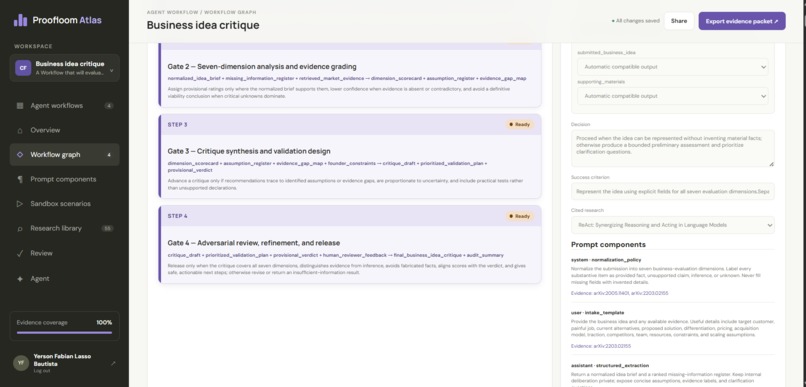This screenshot has height=387, width=806.
Task: Select the Gate 3 critique synthesis card
Action: (350, 156)
